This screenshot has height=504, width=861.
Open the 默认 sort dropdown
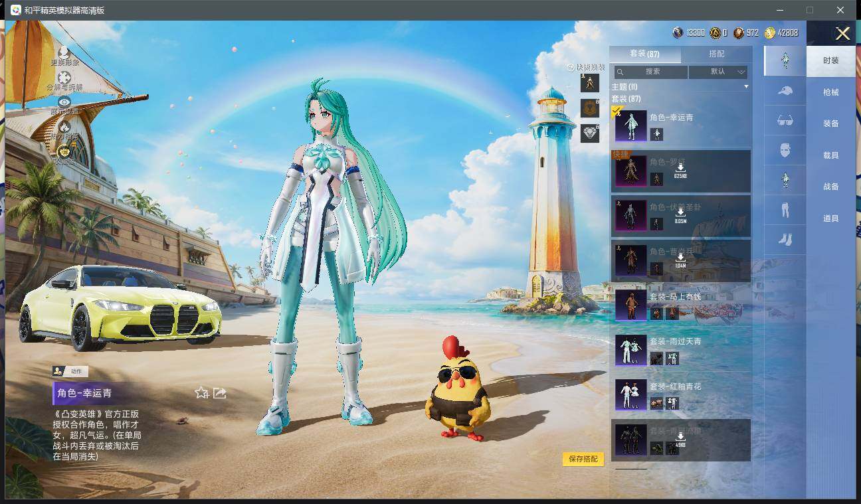[x=718, y=72]
